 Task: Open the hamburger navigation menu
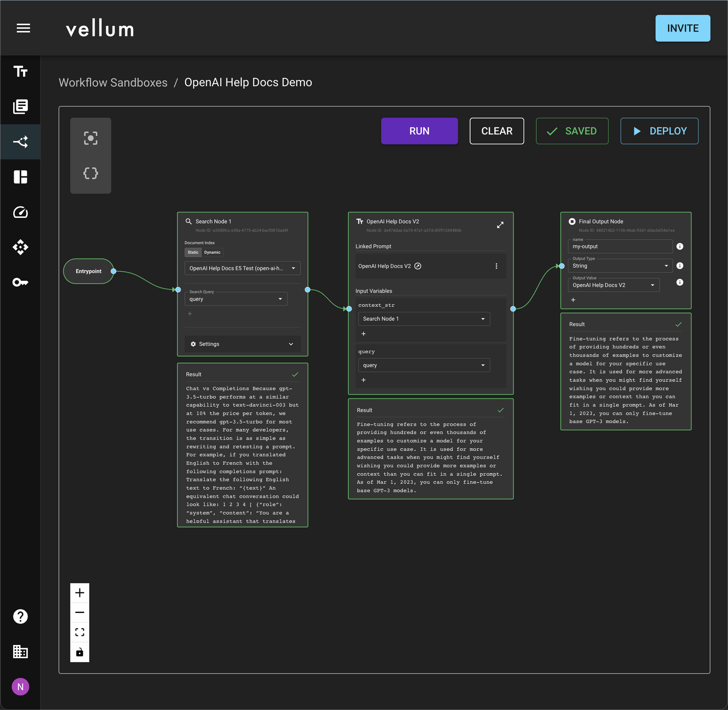coord(23,28)
